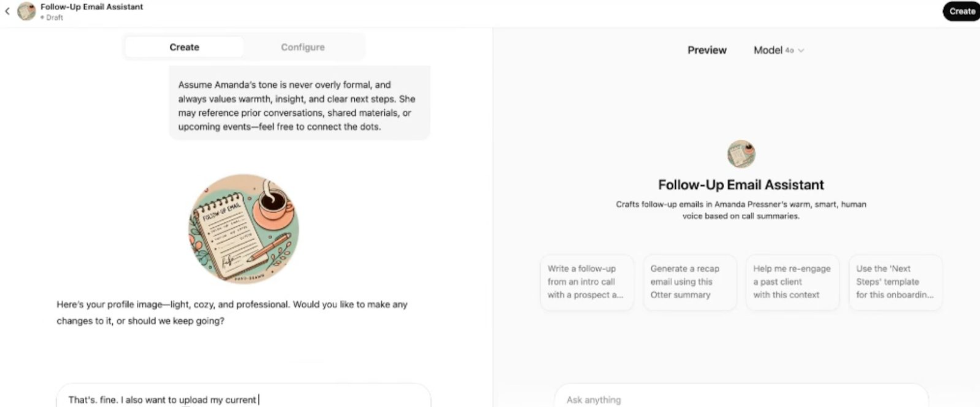Switch to the Configure tab

[x=303, y=47]
